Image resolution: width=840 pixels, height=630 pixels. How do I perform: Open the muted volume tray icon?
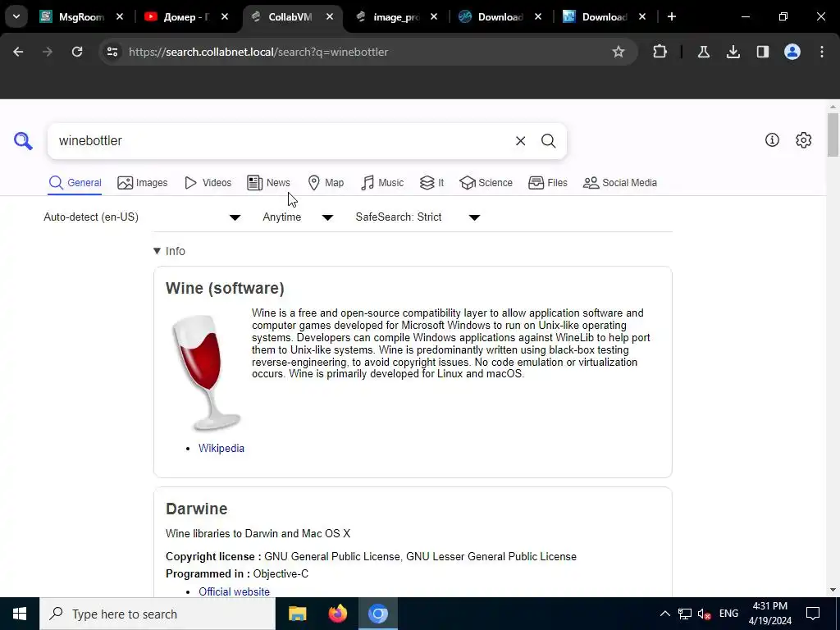point(705,614)
